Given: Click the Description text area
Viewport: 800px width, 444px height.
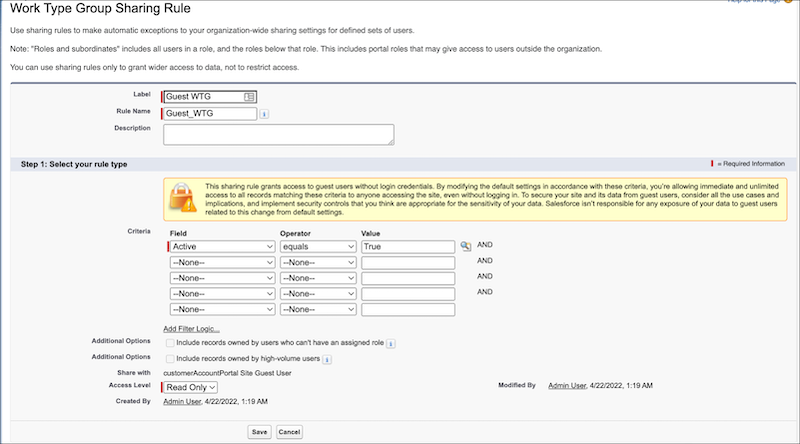Looking at the screenshot, I should click(x=279, y=135).
